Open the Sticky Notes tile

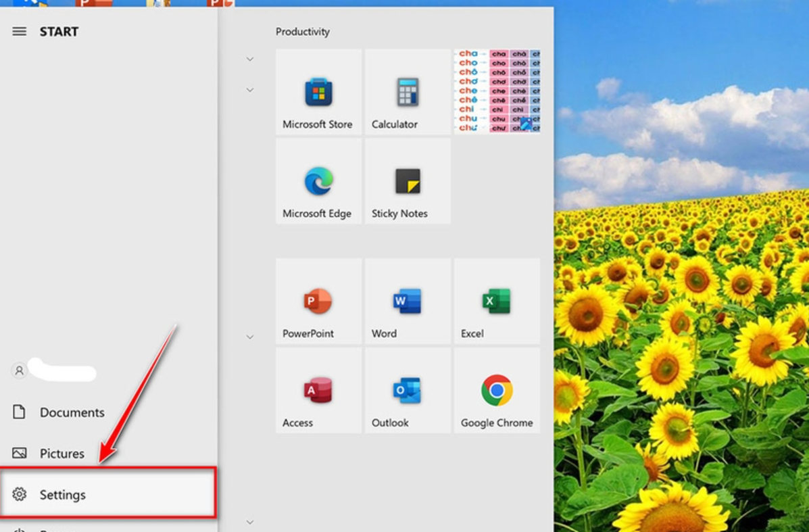pos(408,181)
